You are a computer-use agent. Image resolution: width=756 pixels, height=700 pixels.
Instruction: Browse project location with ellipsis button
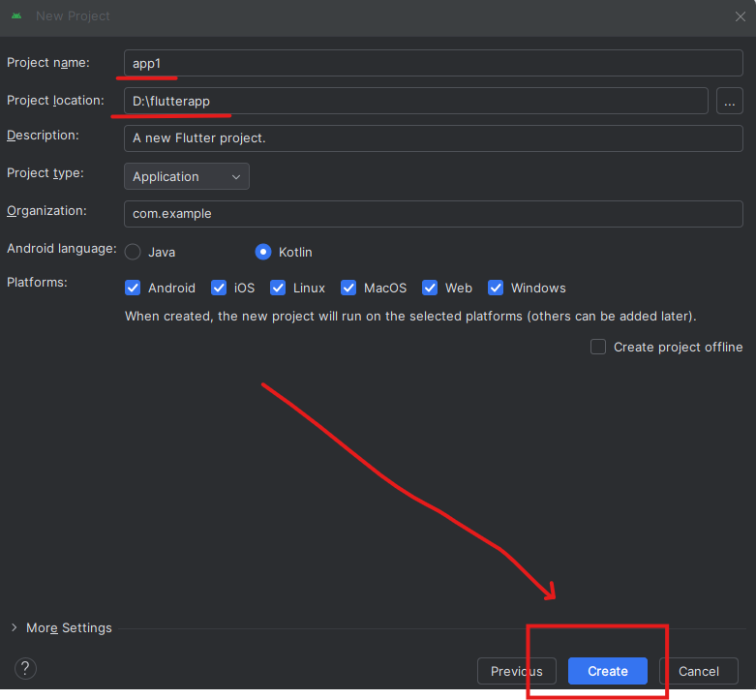730,101
